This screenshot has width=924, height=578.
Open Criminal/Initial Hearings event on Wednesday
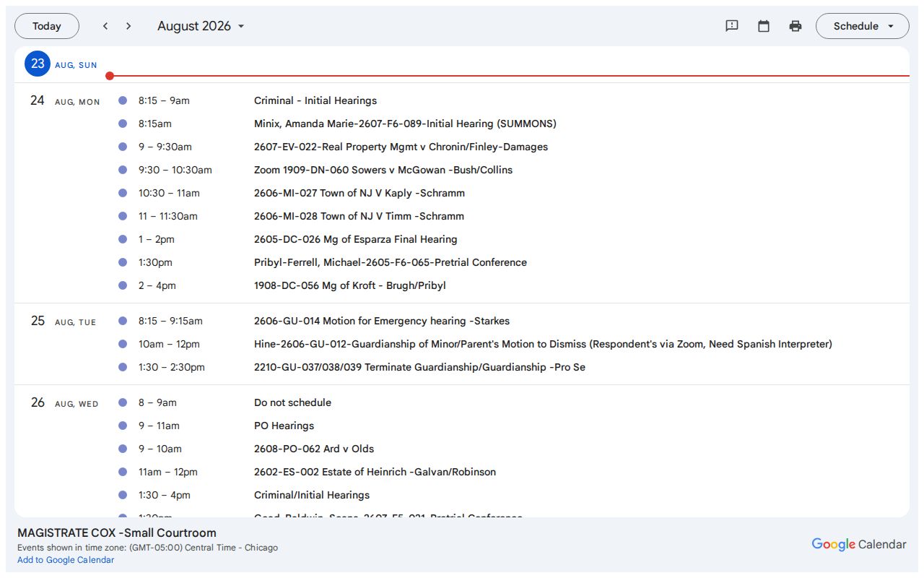(x=312, y=495)
